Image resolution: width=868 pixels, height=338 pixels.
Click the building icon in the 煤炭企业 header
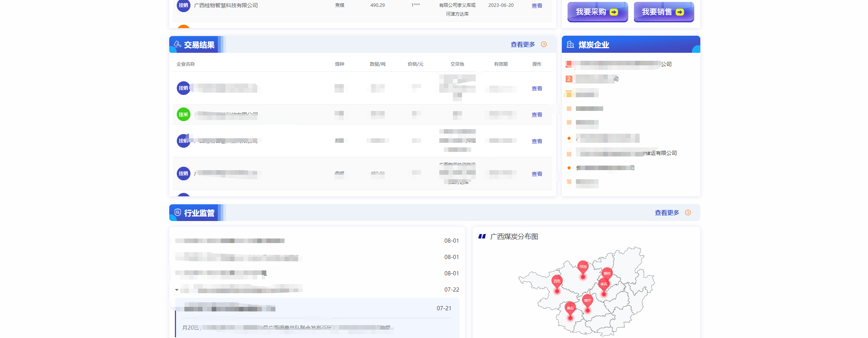[570, 44]
